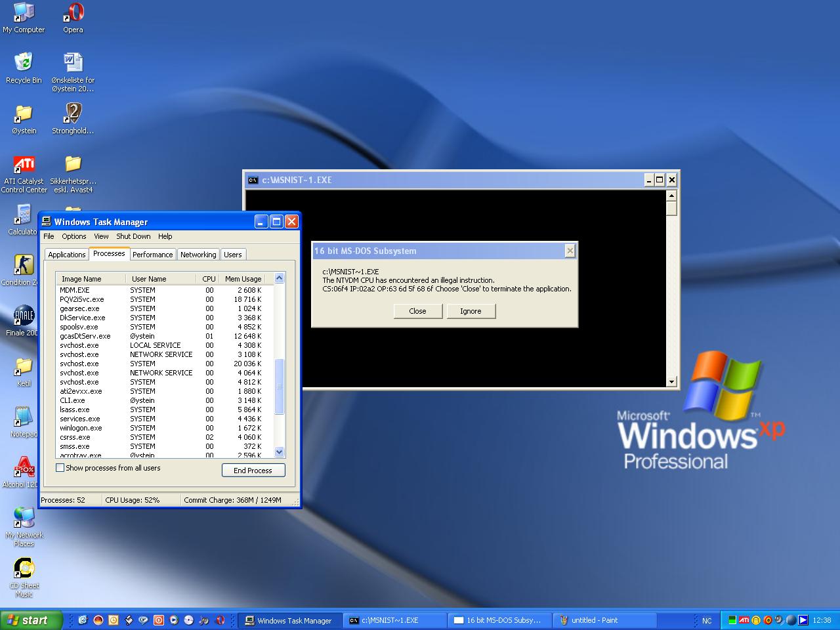Image resolution: width=840 pixels, height=630 pixels.
Task: Select the ati2evxx.exe process row
Action: (x=161, y=391)
